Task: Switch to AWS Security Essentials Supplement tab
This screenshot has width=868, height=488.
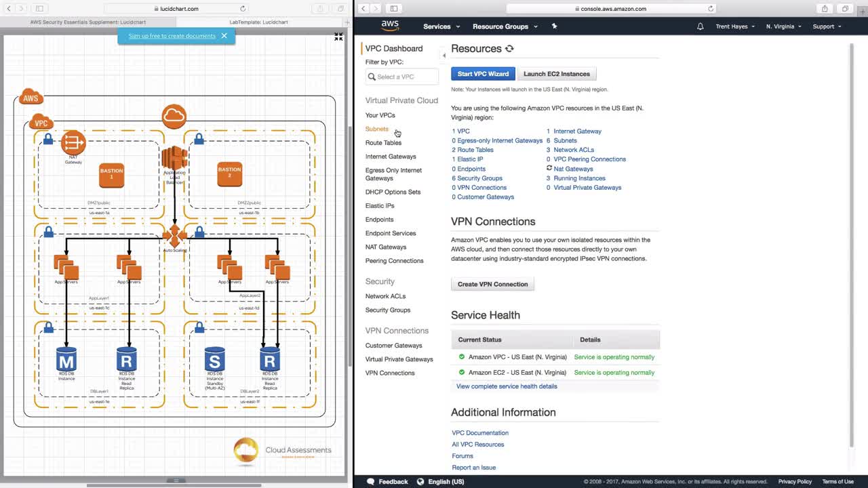Action: pyautogui.click(x=88, y=22)
